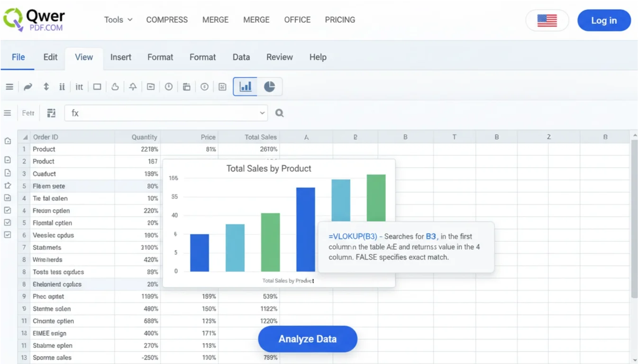Screen dimensions: 638x364
Task: Click the Total Sales column header
Action: click(x=249, y=137)
